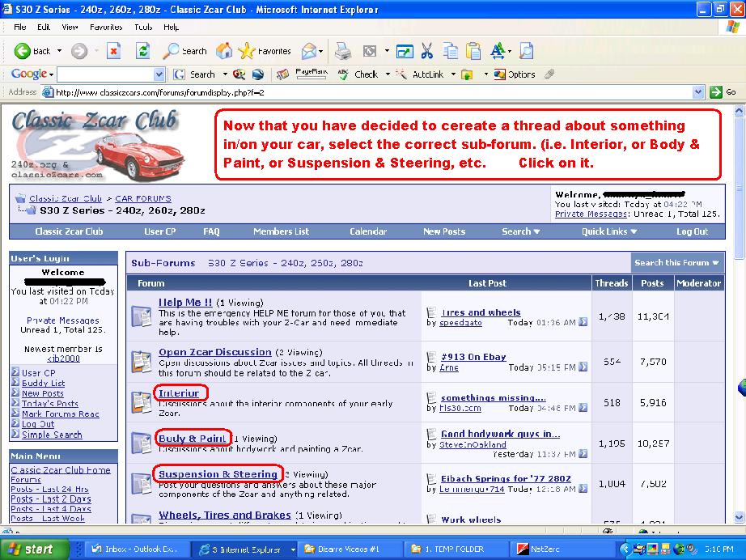Open dropdown arrow beside spell Check
This screenshot has height=560, width=746.
(x=388, y=74)
